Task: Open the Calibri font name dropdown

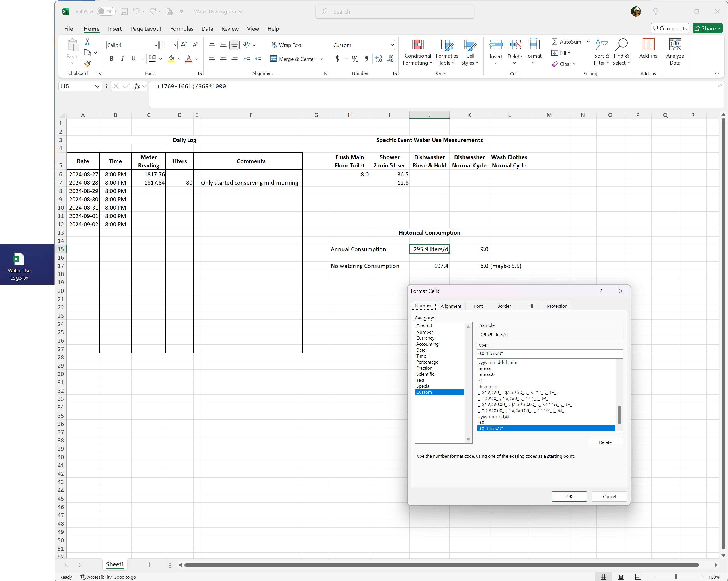Action: pos(156,45)
